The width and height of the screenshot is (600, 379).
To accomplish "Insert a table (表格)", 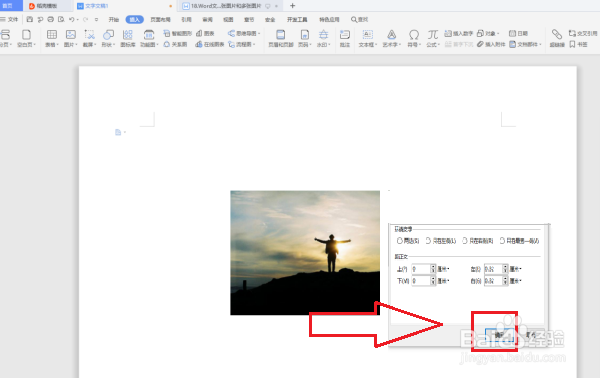I will pyautogui.click(x=52, y=39).
